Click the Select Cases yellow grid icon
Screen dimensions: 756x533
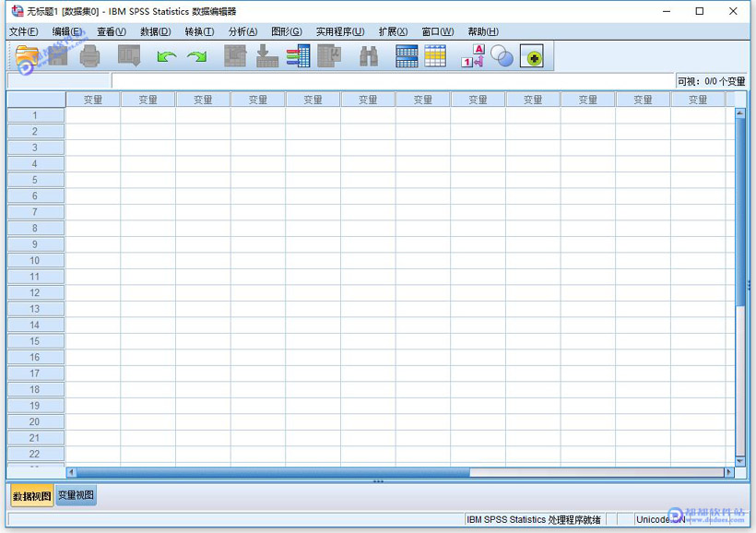(435, 56)
